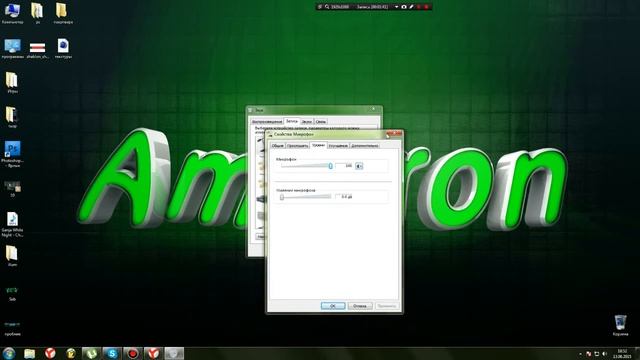Switch to Skype in the taskbar
The width and height of the screenshot is (640, 360).
[x=112, y=353]
